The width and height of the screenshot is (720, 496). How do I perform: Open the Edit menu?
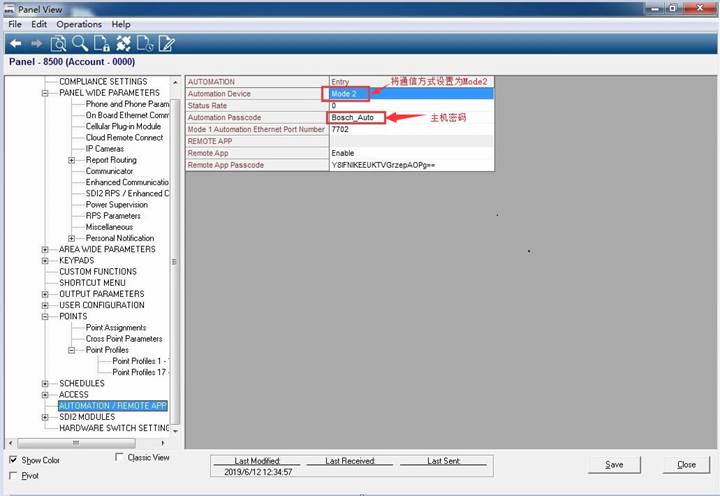[x=39, y=24]
